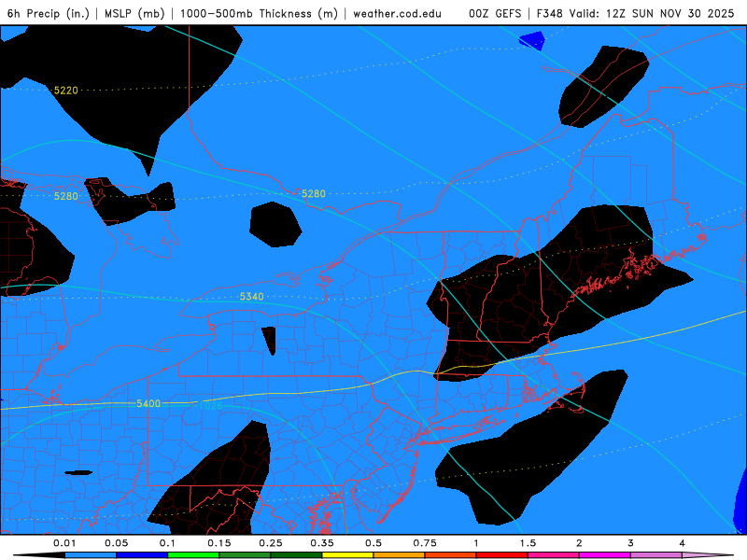Image resolution: width=747 pixels, height=560 pixels.
Task: Click the '5340' thickness contour label
Action: click(251, 297)
